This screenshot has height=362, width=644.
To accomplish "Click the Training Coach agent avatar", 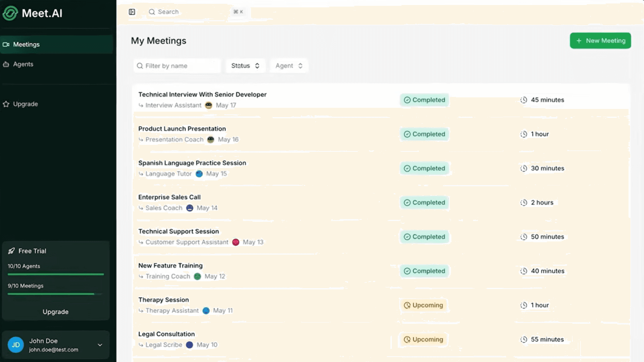I will click(x=197, y=276).
